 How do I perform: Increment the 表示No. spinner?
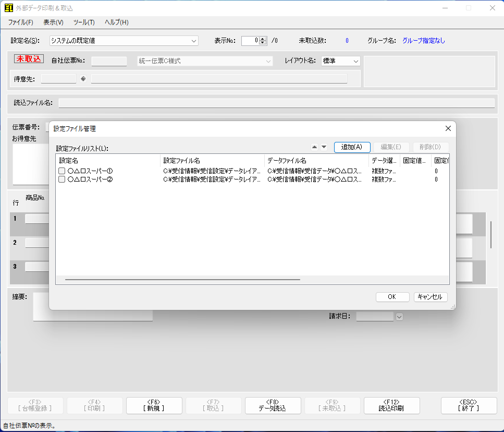pos(263,39)
